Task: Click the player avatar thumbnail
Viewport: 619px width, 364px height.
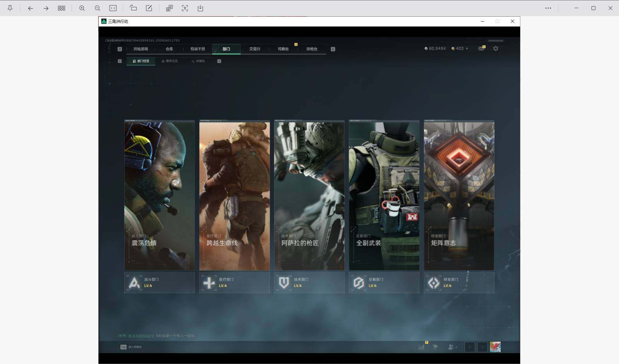Action: click(x=495, y=347)
